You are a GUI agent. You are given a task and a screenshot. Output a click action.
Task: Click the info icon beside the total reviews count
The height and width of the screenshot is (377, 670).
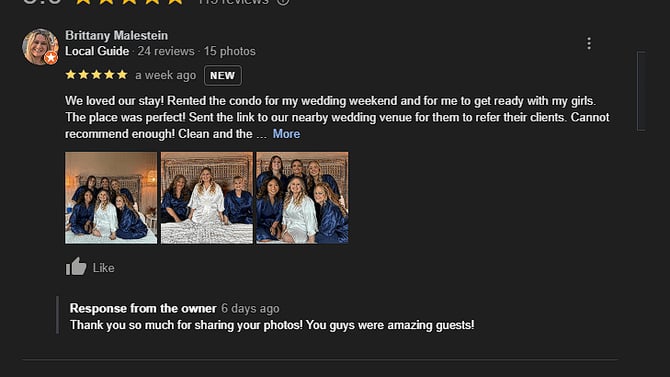tap(283, 1)
